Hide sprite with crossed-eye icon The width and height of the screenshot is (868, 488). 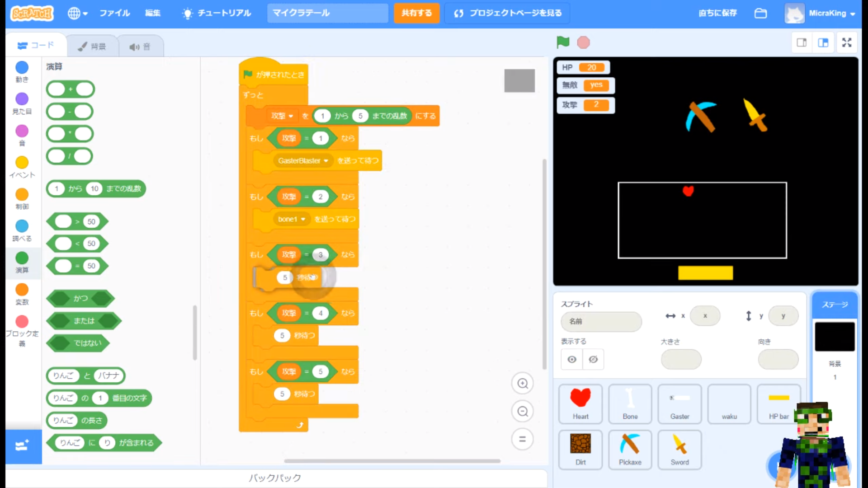pyautogui.click(x=593, y=359)
